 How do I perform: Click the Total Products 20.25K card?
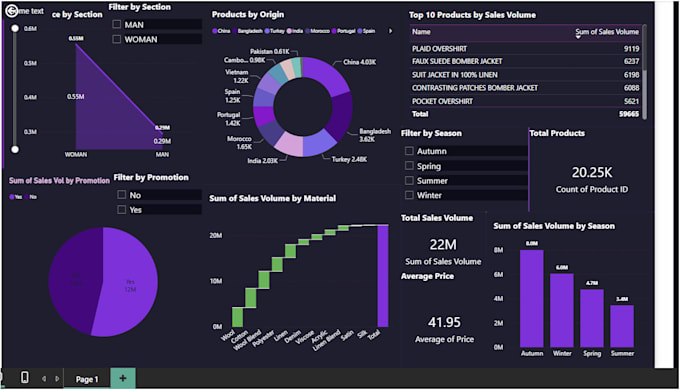592,179
